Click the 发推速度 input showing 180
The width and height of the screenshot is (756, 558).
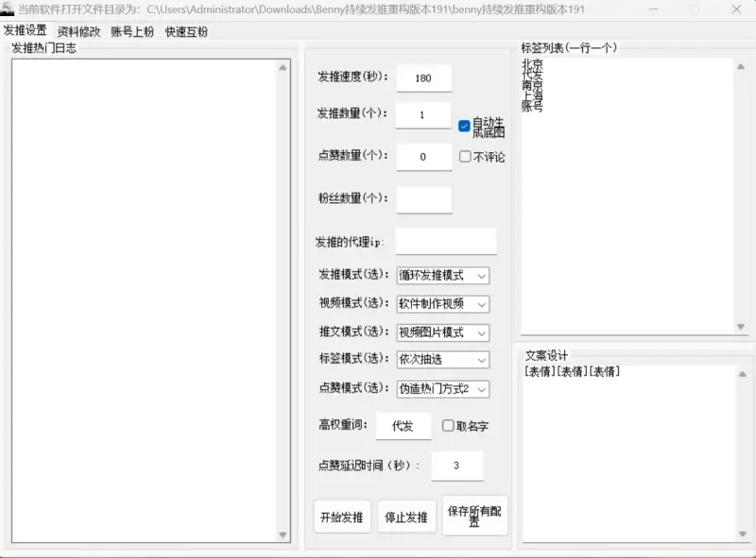tap(423, 78)
